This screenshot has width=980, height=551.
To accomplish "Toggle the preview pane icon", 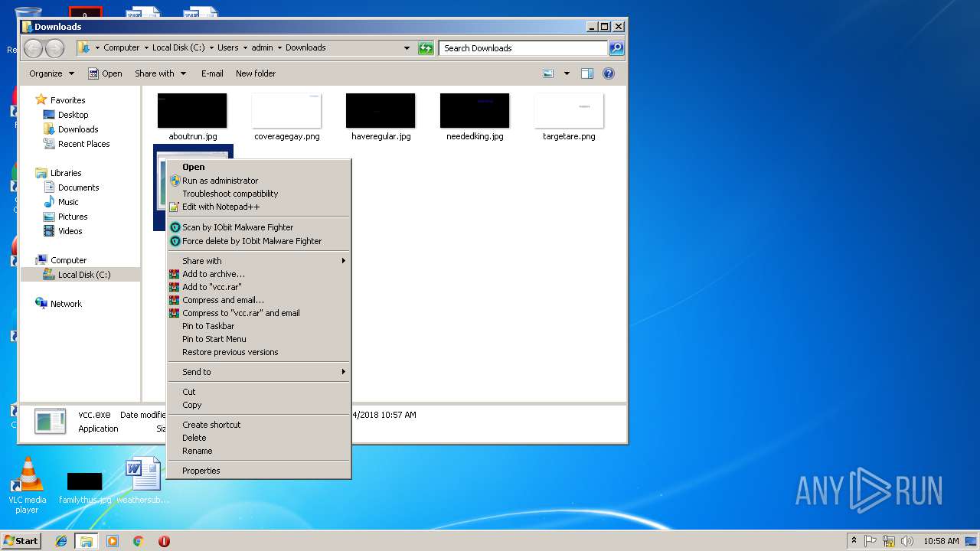I will point(587,73).
